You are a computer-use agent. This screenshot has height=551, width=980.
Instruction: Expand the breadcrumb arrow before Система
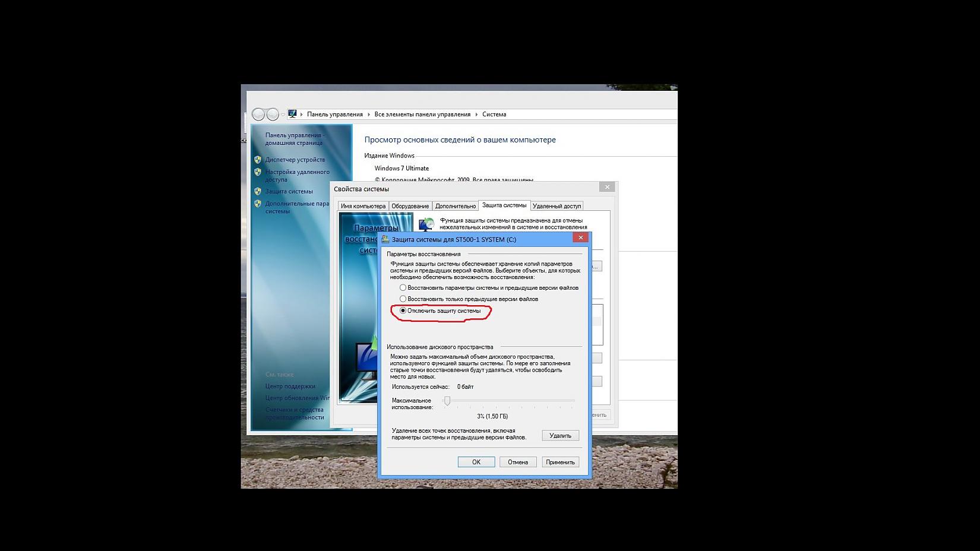coord(476,114)
